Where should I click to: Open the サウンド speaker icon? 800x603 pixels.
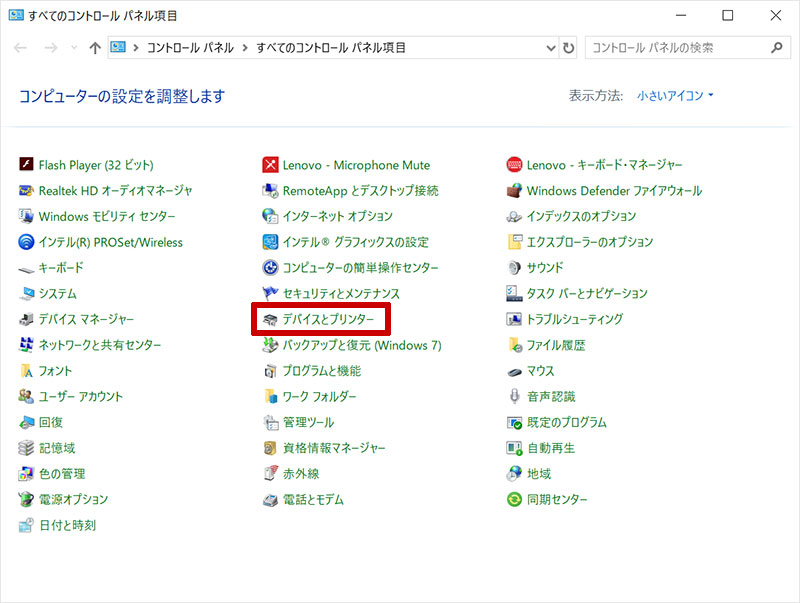click(x=514, y=268)
